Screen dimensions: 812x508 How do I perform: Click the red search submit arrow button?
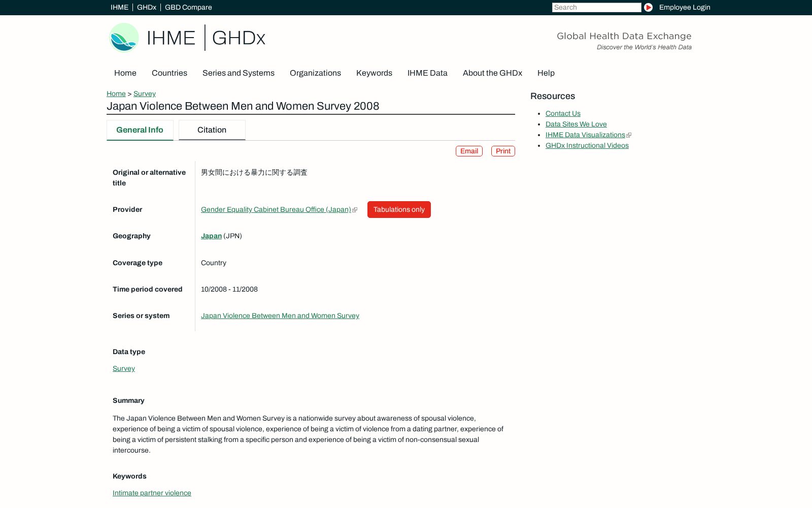pyautogui.click(x=648, y=7)
